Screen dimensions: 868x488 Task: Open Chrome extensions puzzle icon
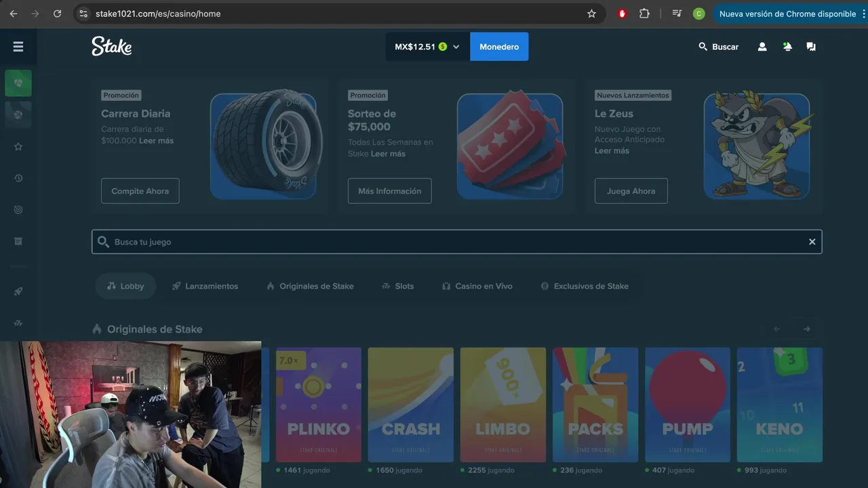(x=644, y=14)
